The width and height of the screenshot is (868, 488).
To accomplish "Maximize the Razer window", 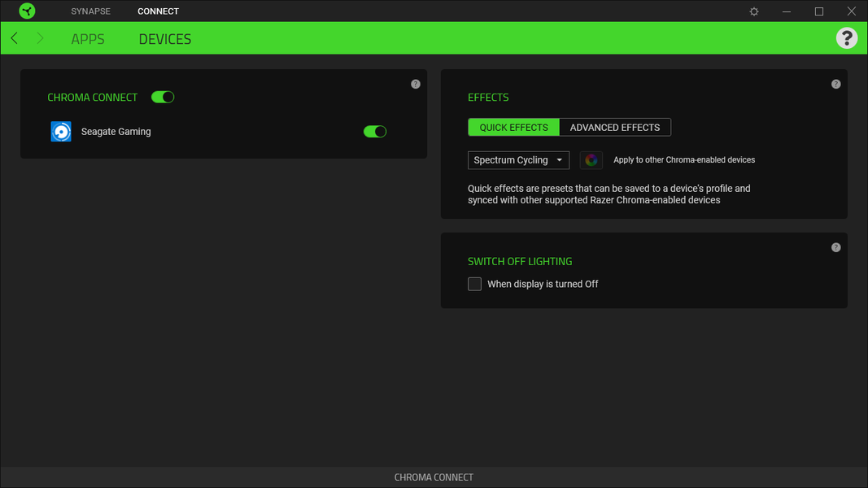I will tap(819, 11).
